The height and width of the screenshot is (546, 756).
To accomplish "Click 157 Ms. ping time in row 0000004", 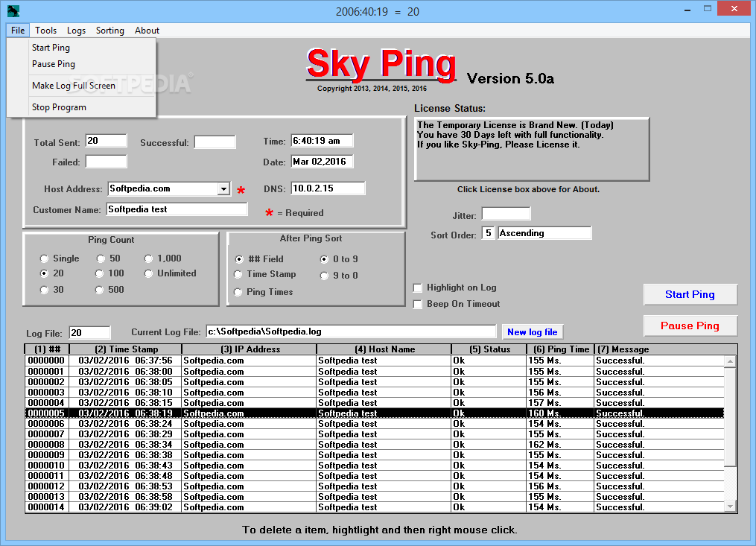I will pos(544,403).
